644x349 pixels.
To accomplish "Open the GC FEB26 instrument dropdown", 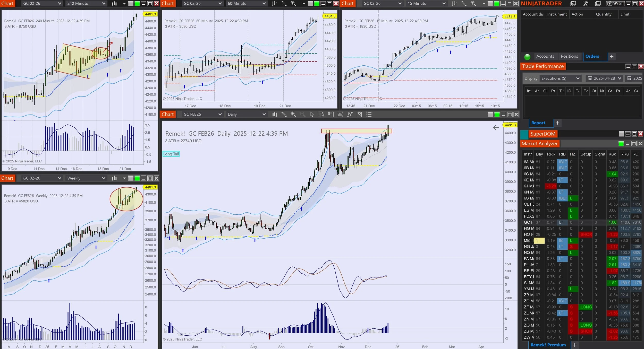I will click(220, 115).
